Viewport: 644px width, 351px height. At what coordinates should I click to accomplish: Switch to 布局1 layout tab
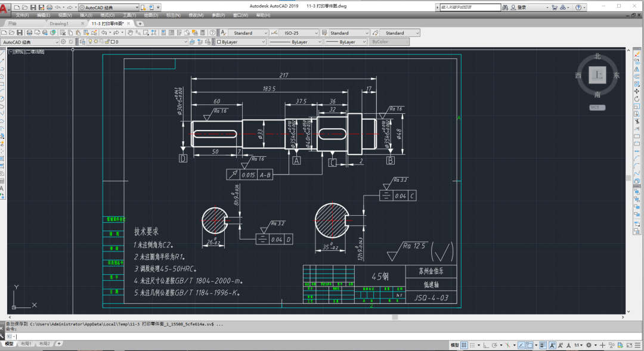(x=26, y=344)
